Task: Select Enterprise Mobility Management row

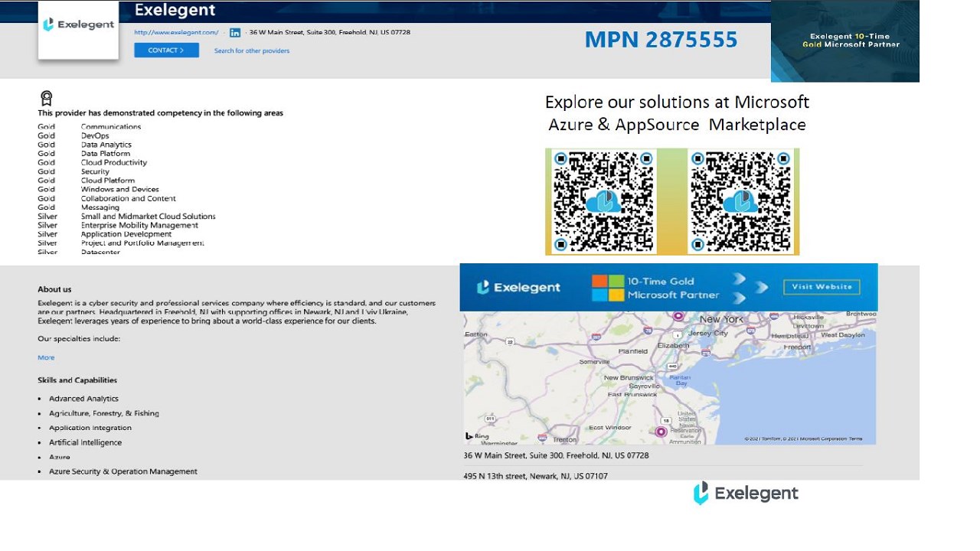Action: coord(118,225)
